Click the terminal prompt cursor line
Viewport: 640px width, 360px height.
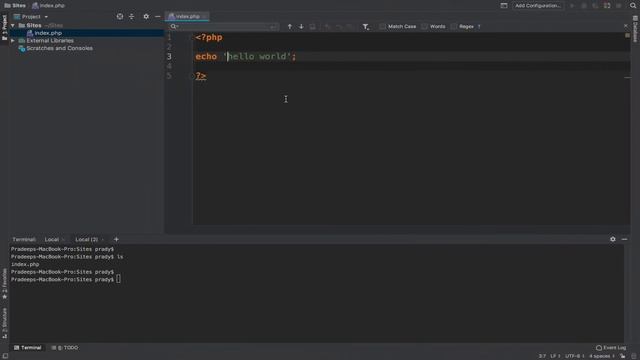pyautogui.click(x=66, y=280)
